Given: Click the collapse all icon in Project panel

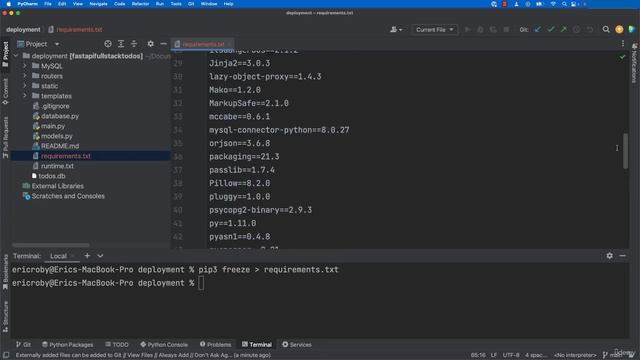Looking at the screenshot, I should tap(134, 44).
